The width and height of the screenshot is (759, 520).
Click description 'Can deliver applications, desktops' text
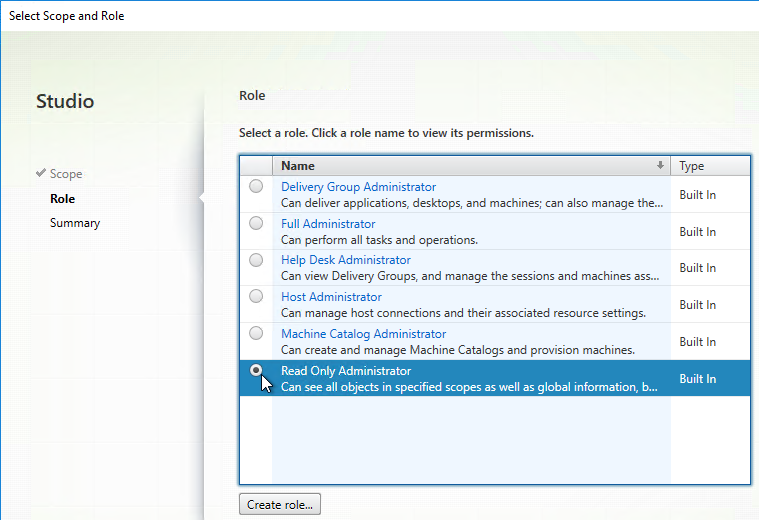(x=472, y=203)
